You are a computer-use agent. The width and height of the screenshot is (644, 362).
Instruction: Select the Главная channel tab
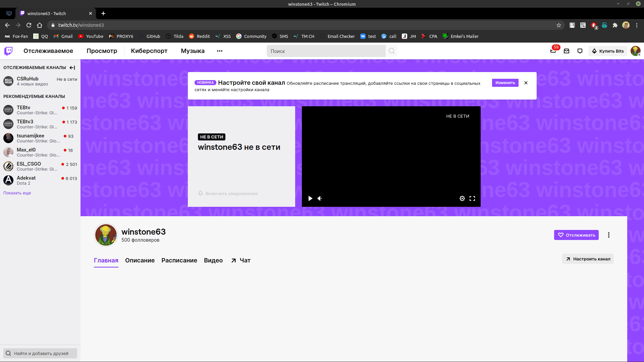tap(106, 260)
